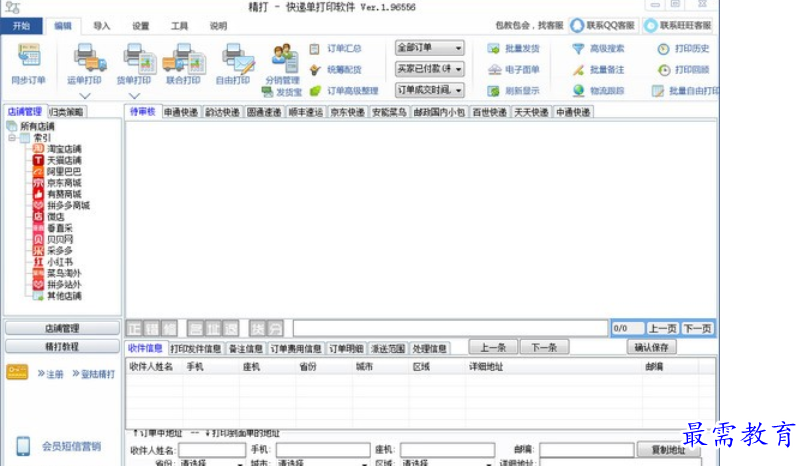
Task: Click the 登陆精打 link
Action: tap(94, 374)
